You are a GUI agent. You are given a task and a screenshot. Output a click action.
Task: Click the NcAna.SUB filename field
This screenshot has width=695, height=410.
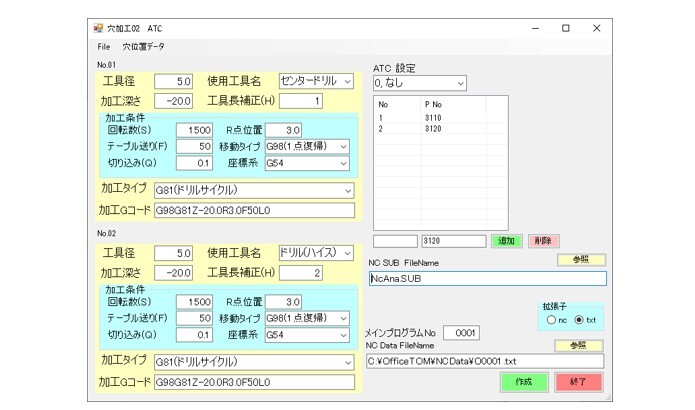[486, 278]
